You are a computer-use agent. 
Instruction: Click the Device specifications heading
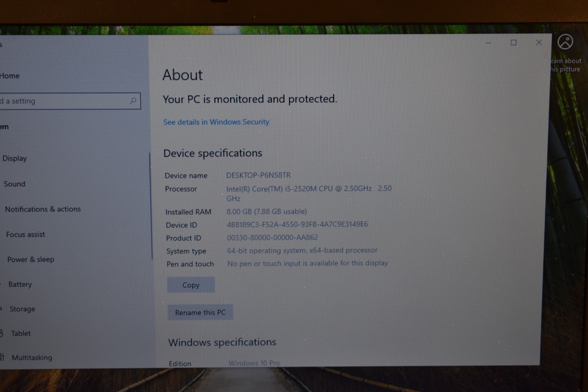213,153
